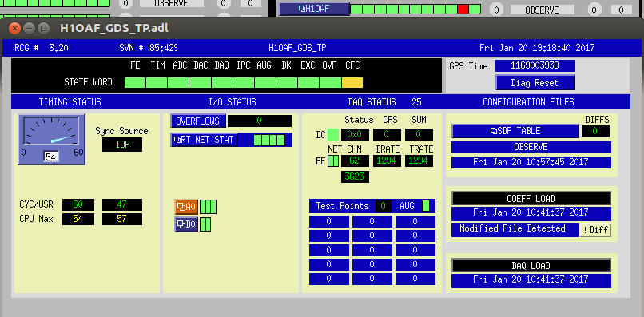Click the gauge readout box showing 54
Image resolution: width=644 pixels, height=317 pixels.
coord(51,157)
